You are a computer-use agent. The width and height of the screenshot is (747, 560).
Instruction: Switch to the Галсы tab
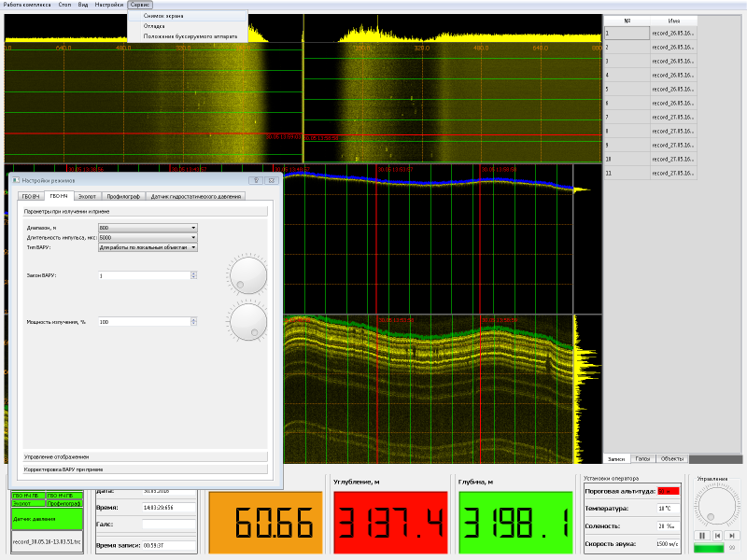click(642, 458)
